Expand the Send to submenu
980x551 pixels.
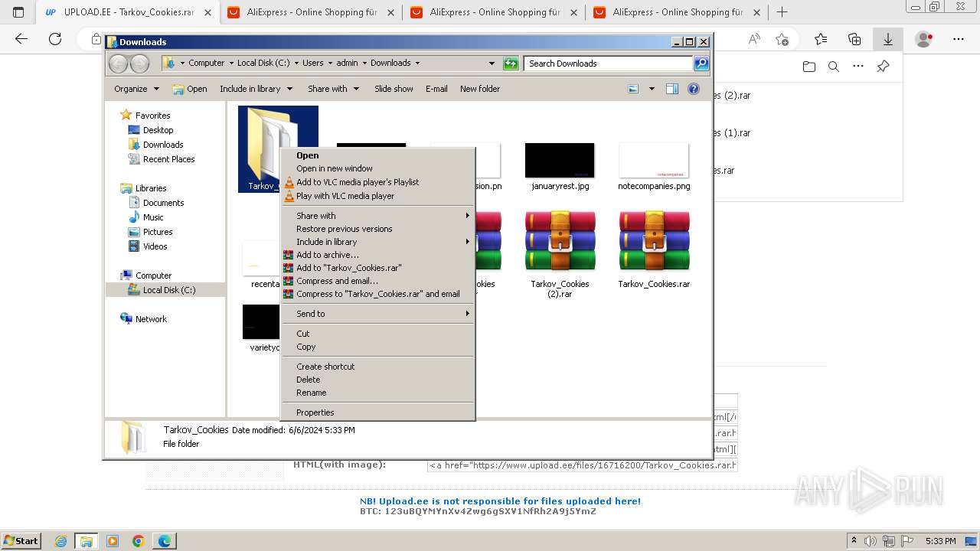(x=378, y=314)
